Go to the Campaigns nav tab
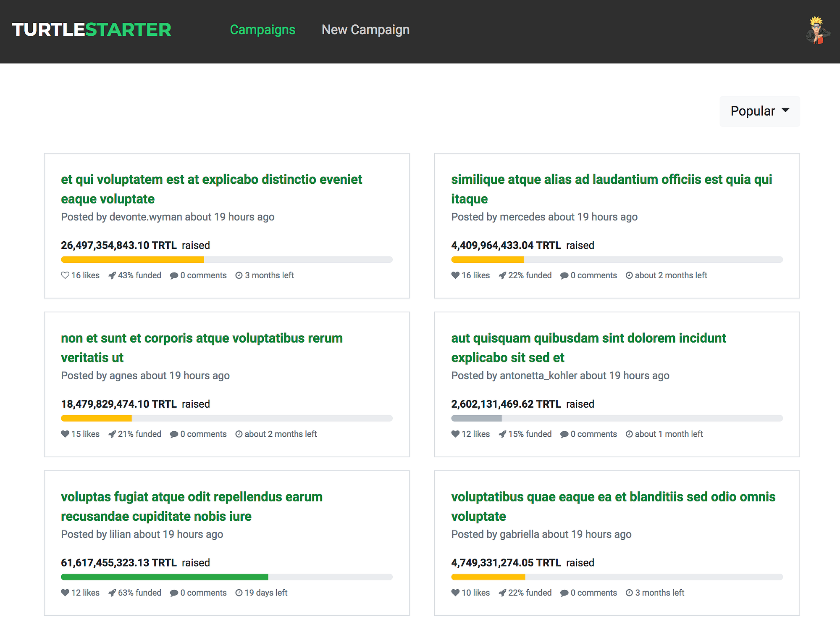840x620 pixels. click(262, 30)
